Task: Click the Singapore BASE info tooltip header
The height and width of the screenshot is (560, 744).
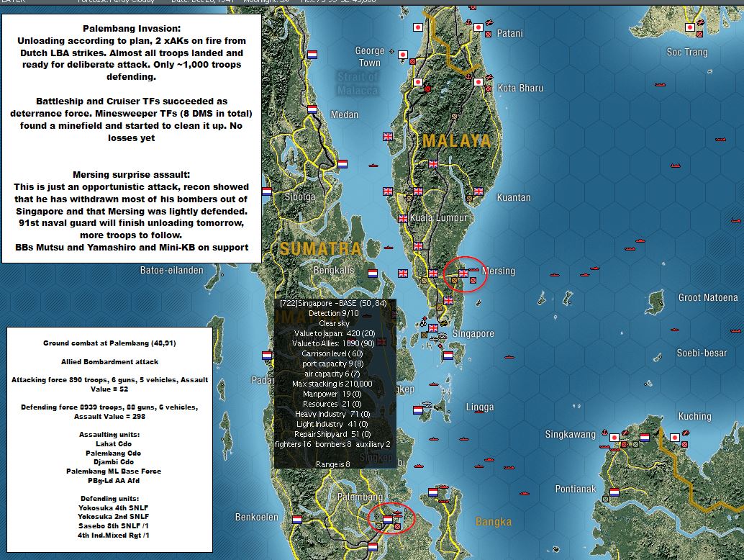Action: click(x=334, y=303)
